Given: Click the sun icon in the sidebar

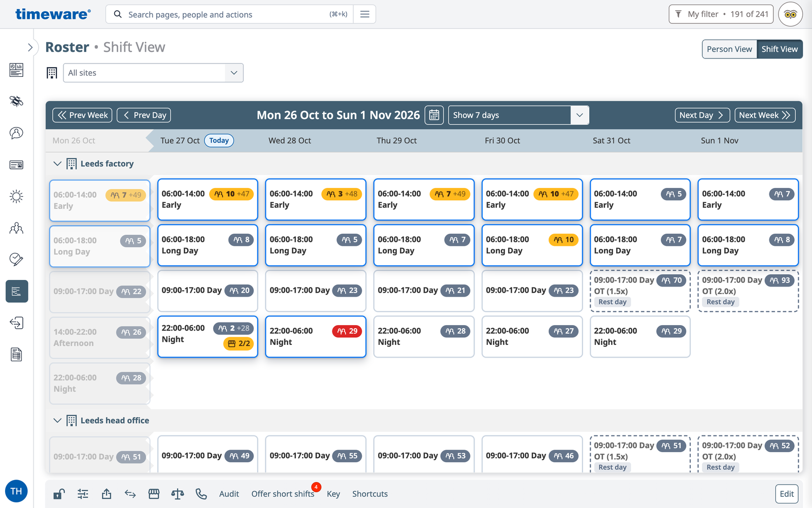Looking at the screenshot, I should (x=16, y=197).
